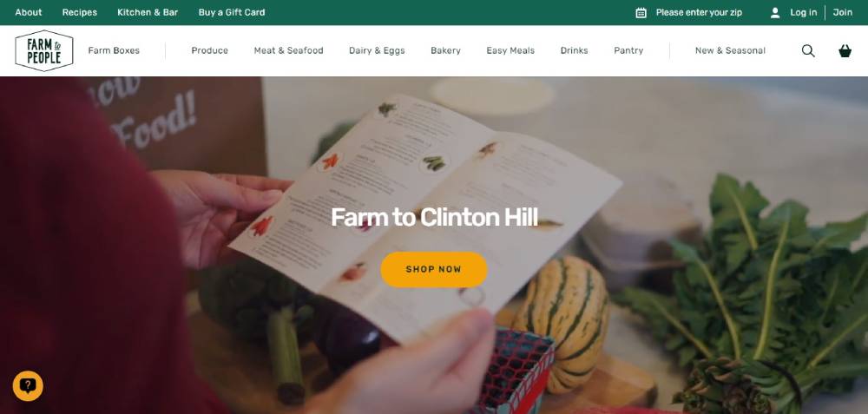Click the calendar icon beside zip prompt
Viewport: 868px width, 414px height.
click(641, 13)
